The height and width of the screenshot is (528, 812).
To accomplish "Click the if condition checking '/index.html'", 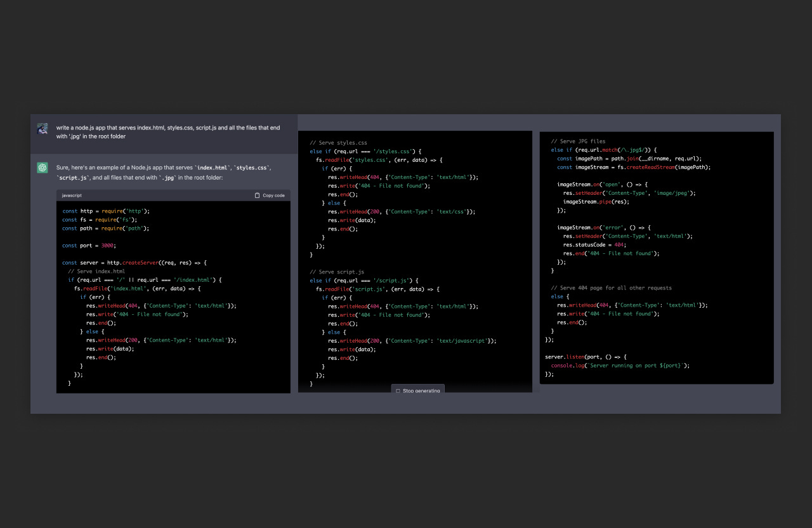I will (x=145, y=280).
